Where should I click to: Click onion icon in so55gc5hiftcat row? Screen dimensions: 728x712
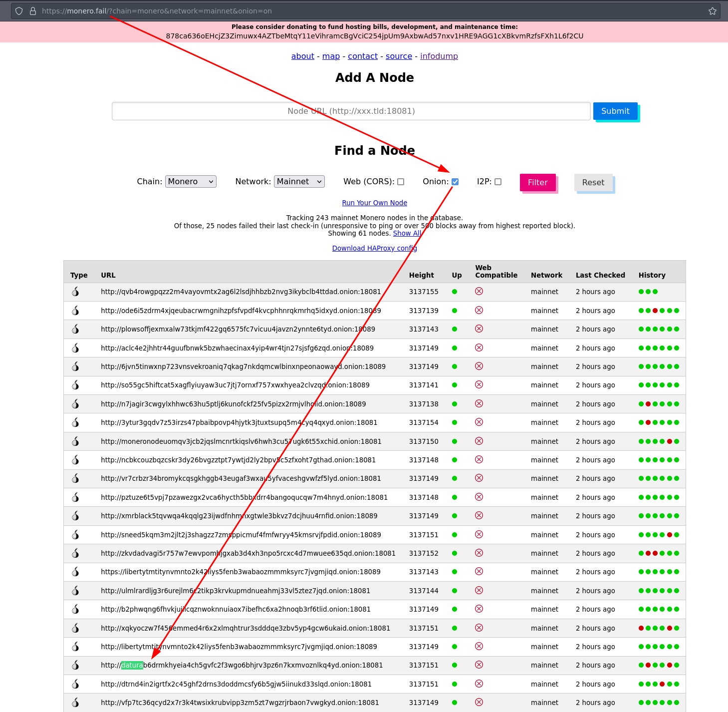tap(75, 385)
